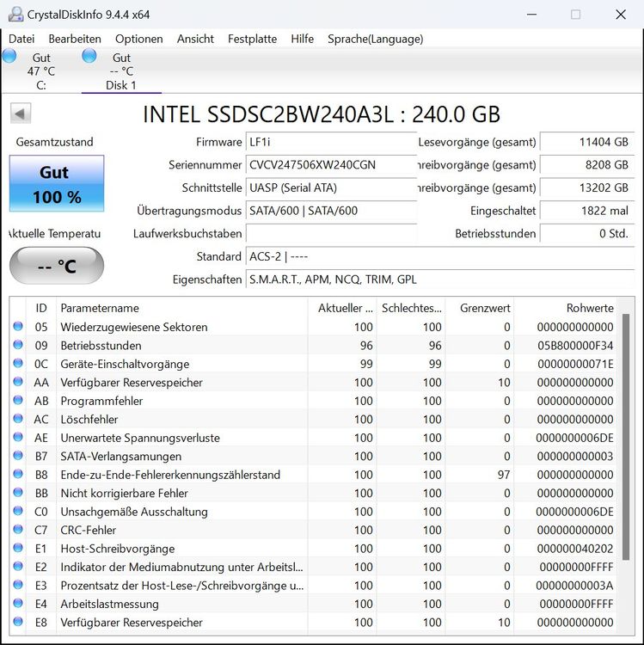Screen dimensions: 644x645
Task: Click the blue status orb for drive C:
Action: click(9, 56)
